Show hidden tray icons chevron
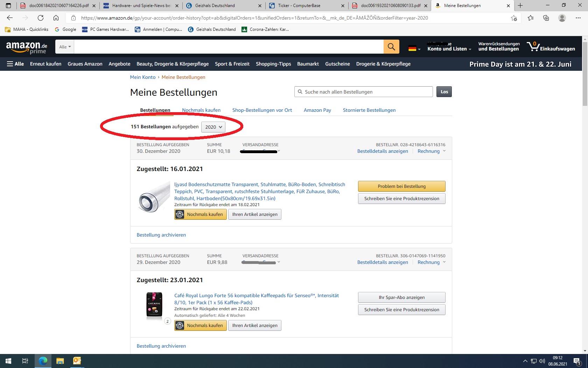Image resolution: width=588 pixels, height=368 pixels. pos(525,361)
